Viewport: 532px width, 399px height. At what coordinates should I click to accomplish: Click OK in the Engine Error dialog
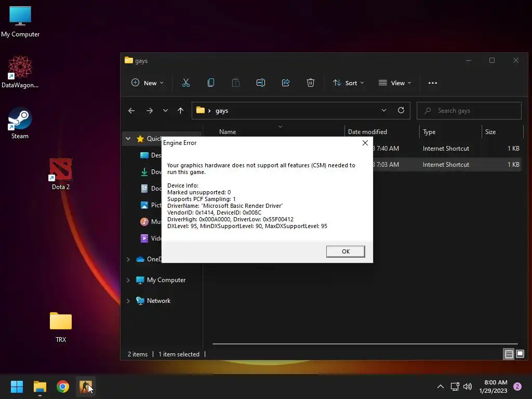pyautogui.click(x=345, y=251)
